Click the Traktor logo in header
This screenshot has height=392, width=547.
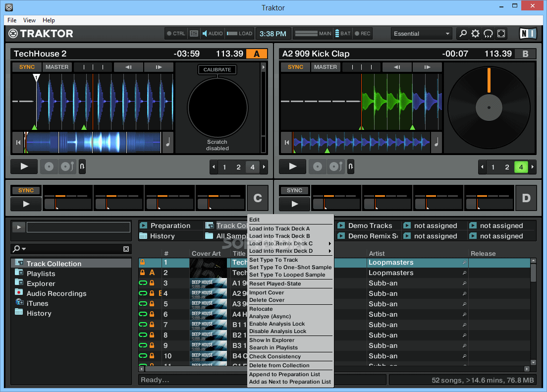click(41, 34)
